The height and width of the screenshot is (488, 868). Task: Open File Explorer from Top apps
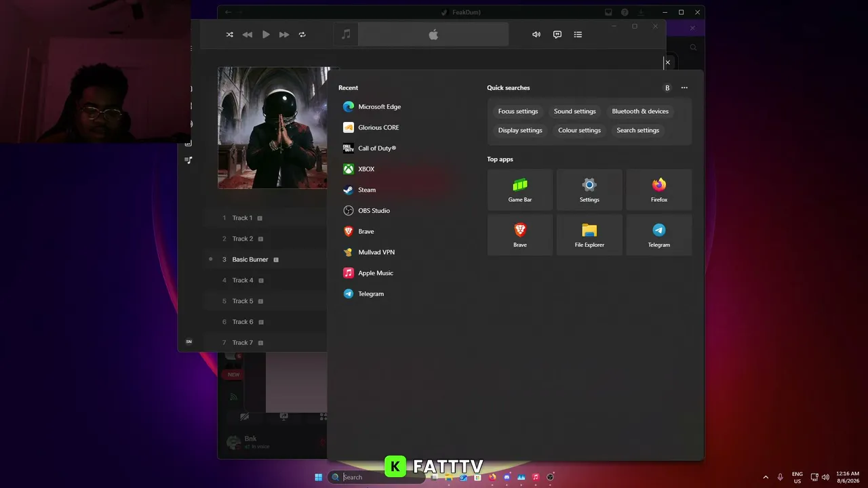click(x=589, y=235)
